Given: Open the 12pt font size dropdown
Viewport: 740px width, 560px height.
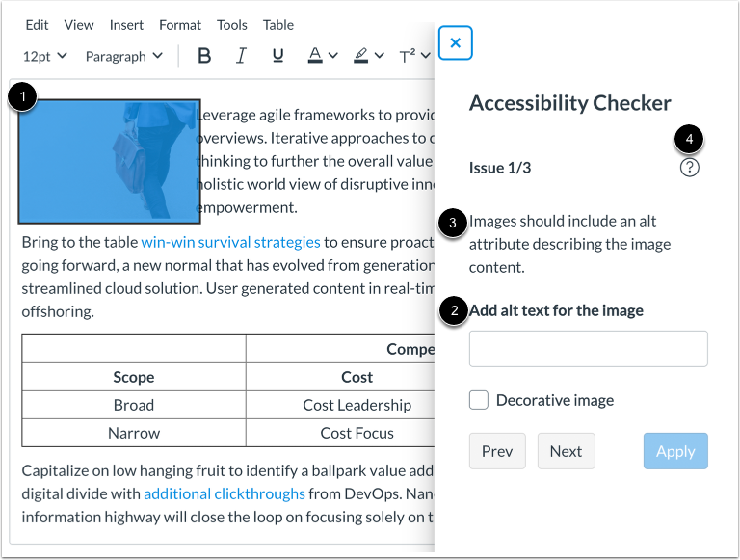Looking at the screenshot, I should point(44,56).
